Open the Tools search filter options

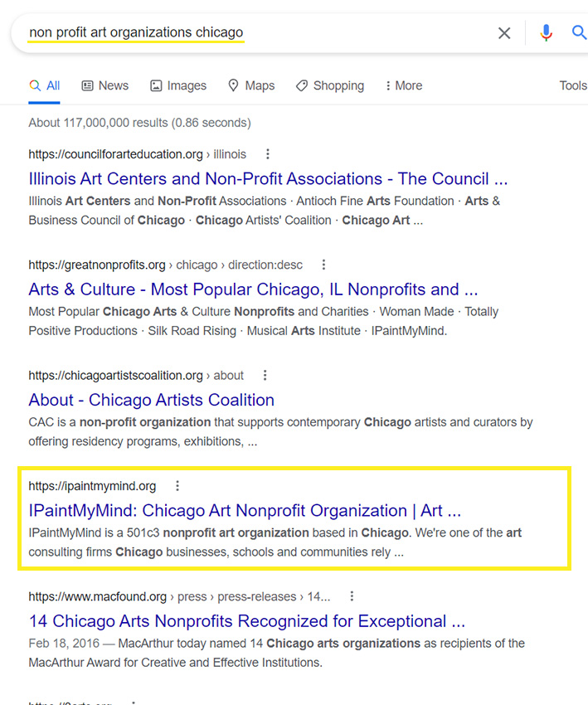tap(572, 85)
